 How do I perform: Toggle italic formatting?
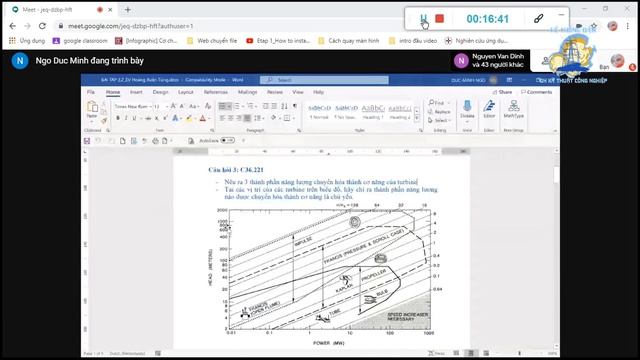[x=126, y=118]
